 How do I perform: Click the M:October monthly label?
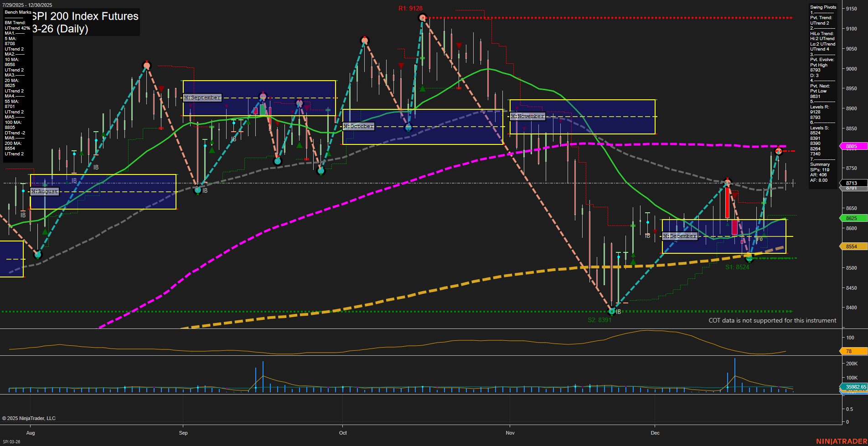click(359, 126)
